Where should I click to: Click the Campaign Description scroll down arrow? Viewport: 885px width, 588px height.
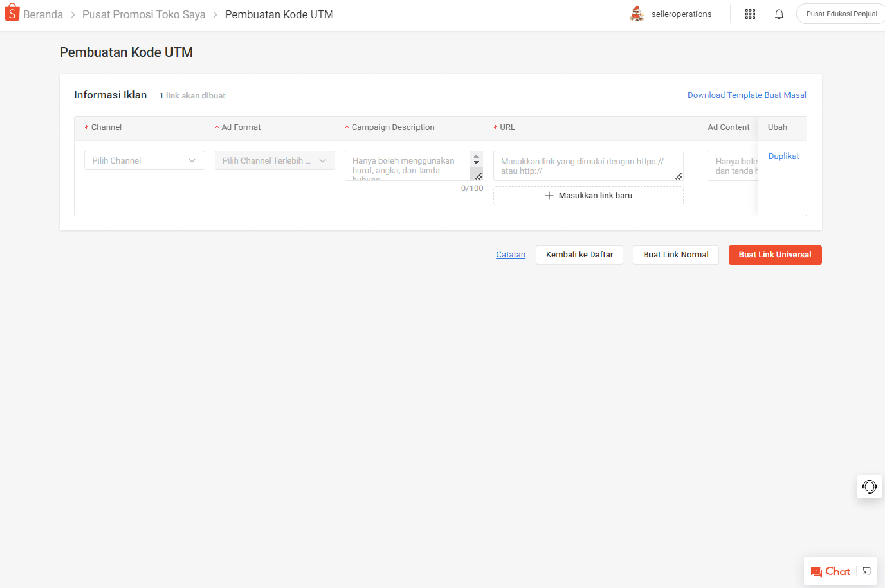coord(476,163)
